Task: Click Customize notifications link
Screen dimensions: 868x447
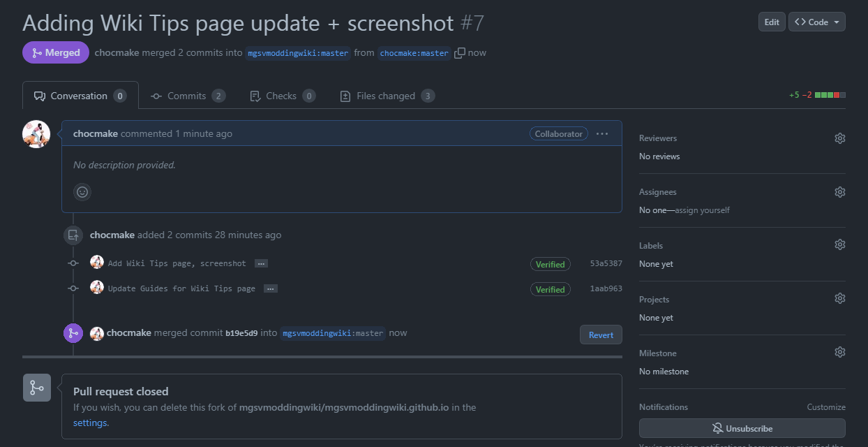Action: [x=826, y=407]
